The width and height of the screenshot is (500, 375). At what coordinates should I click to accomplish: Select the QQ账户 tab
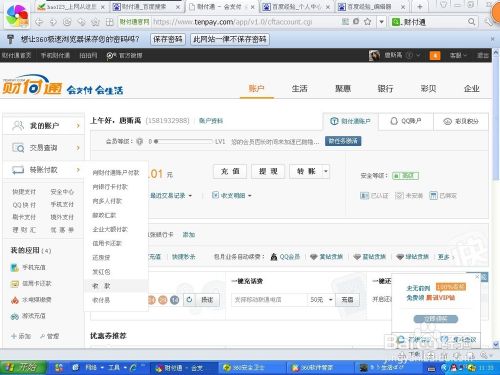(x=406, y=121)
